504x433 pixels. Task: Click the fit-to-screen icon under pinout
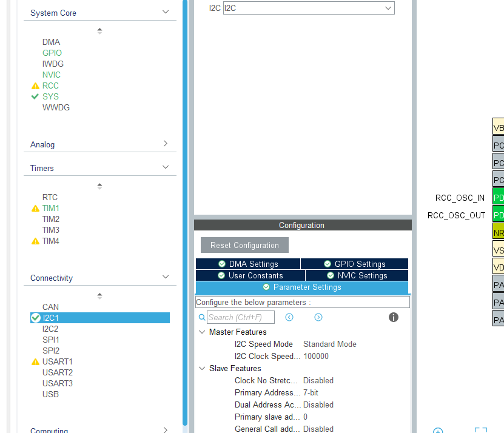(481, 431)
